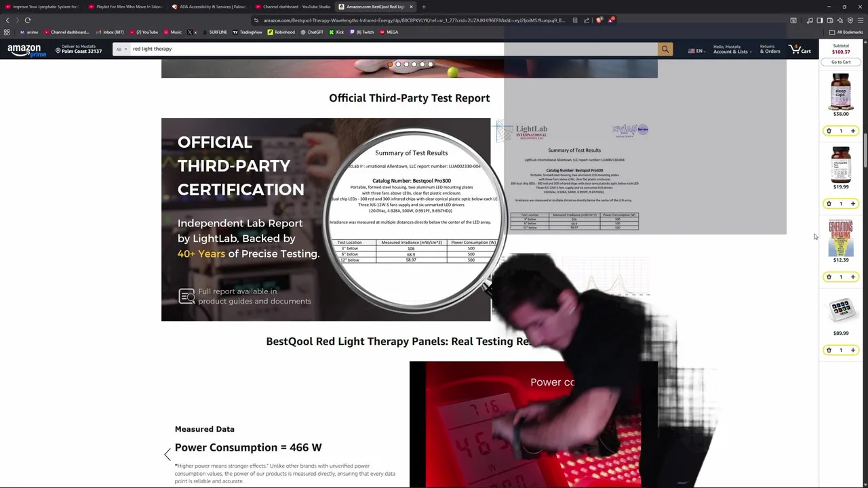Open the reader mode icon in address bar
Screen dimensions: 868x488
pos(575,20)
